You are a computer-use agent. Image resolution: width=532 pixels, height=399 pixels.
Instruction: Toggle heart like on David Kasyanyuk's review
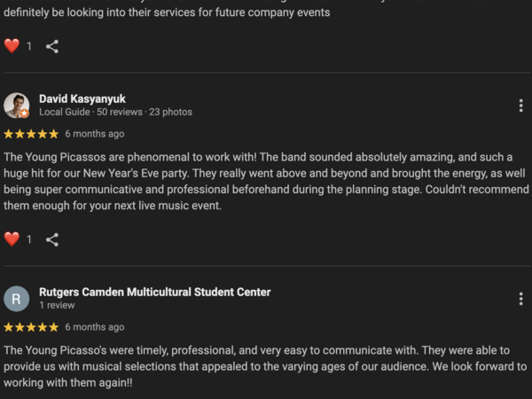tap(12, 239)
